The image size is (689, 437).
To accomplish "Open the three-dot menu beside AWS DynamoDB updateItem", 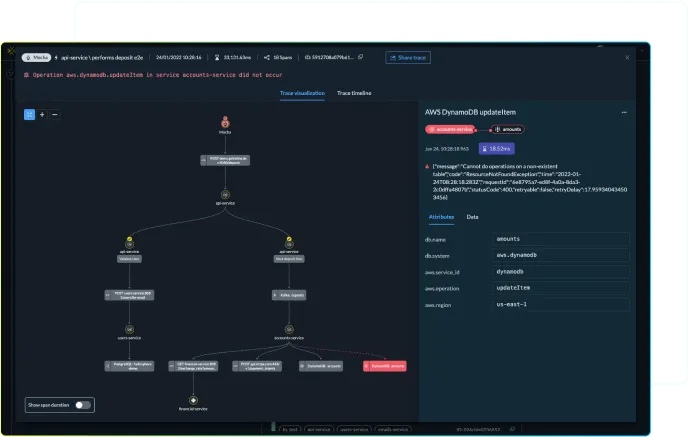I will click(624, 112).
